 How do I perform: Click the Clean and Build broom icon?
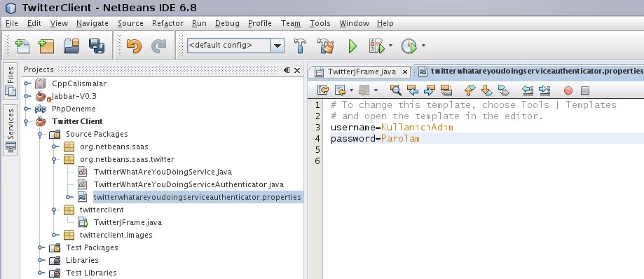click(x=325, y=46)
